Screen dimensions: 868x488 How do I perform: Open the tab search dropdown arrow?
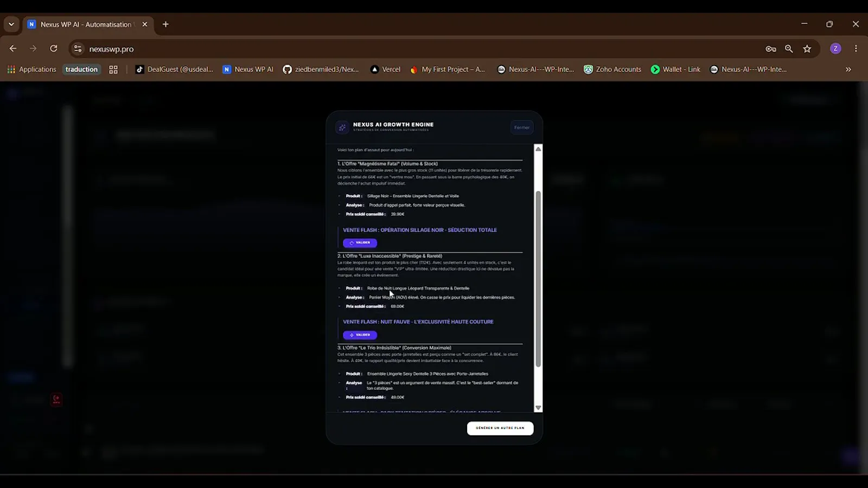click(x=11, y=24)
